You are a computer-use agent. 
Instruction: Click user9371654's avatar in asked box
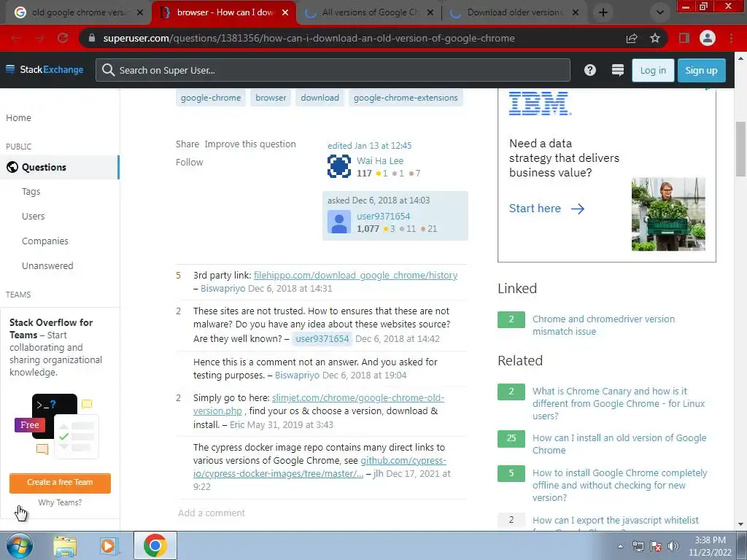(x=339, y=222)
